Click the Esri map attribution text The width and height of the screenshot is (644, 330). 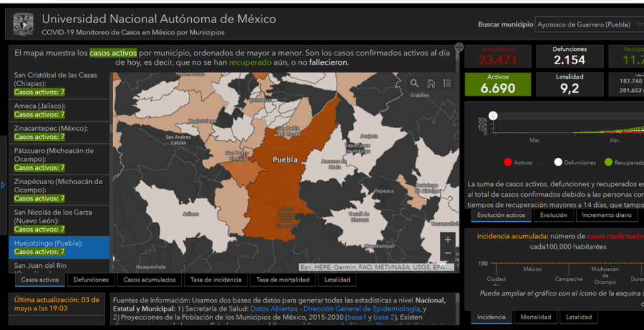click(x=376, y=267)
